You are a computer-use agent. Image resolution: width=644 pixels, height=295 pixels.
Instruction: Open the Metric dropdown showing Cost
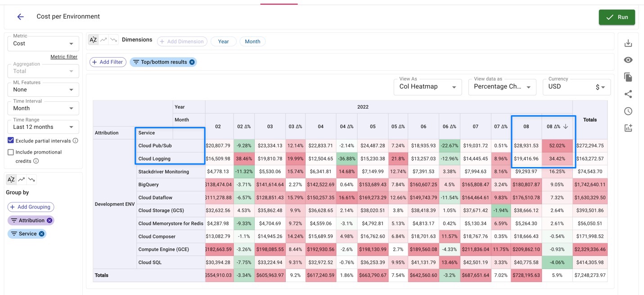[43, 43]
